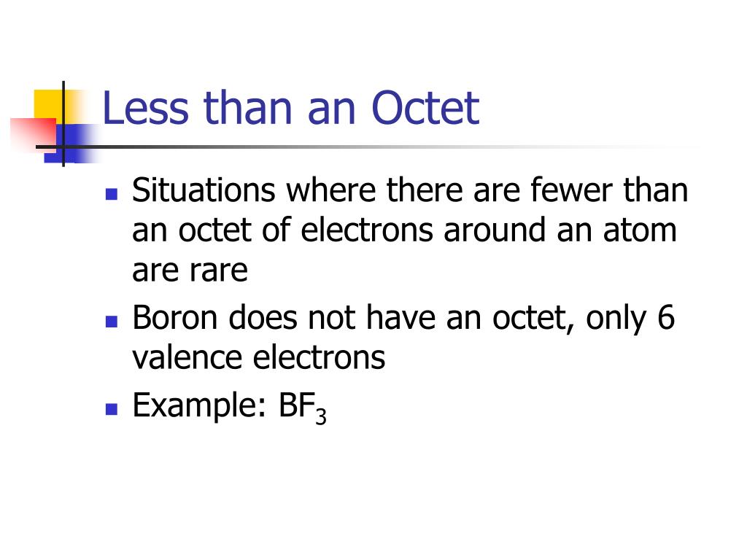This screenshot has height=560, width=747.
Task: Click the number 6 in second bullet
Action: 666,317
